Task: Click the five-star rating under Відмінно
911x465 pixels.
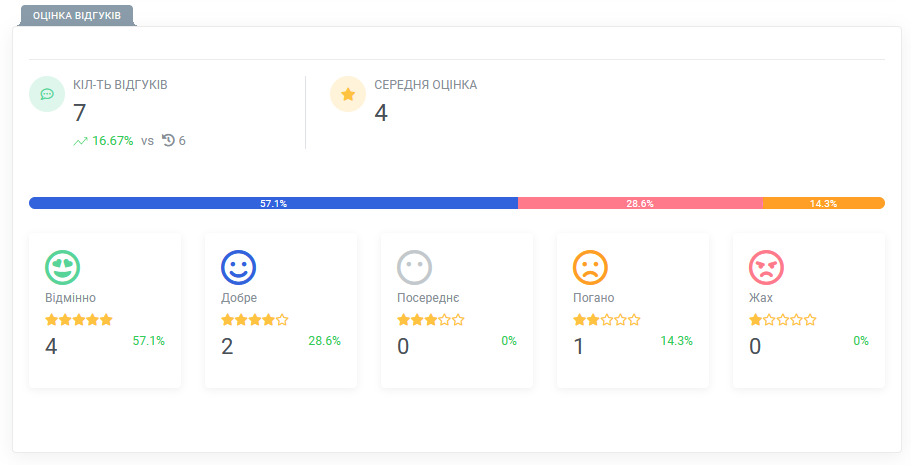Action: click(79, 320)
